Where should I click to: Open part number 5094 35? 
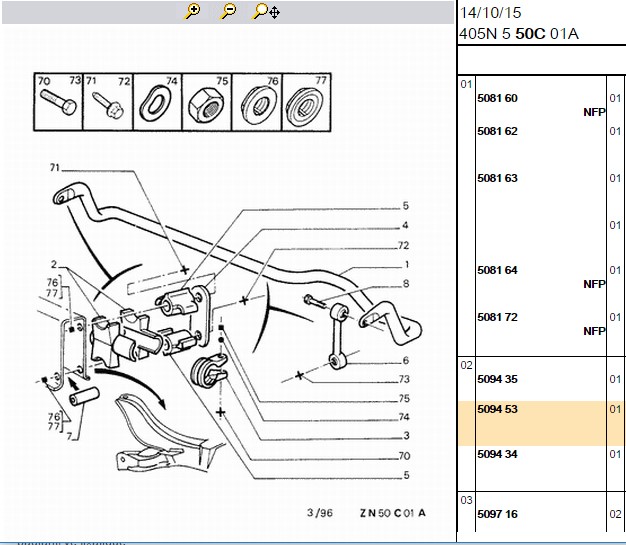[497, 379]
